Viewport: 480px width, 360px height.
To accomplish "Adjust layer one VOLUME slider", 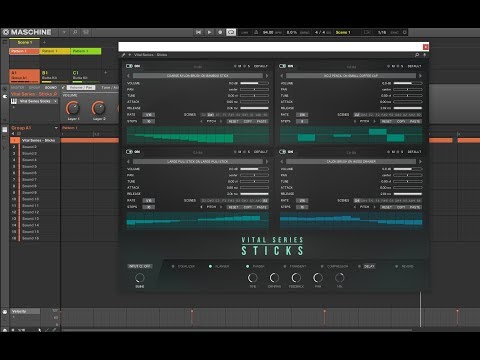I will click(x=254, y=83).
